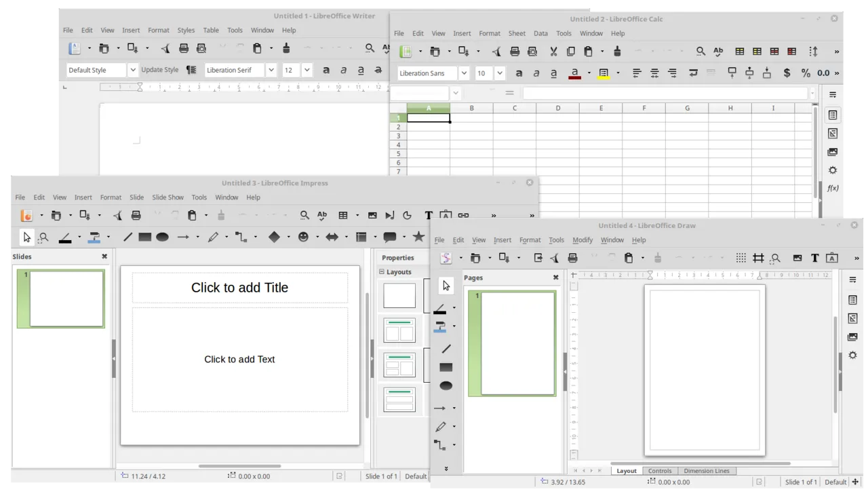The image size is (868, 494).
Task: Click Insert Text Box T icon in Impress
Action: (x=429, y=215)
